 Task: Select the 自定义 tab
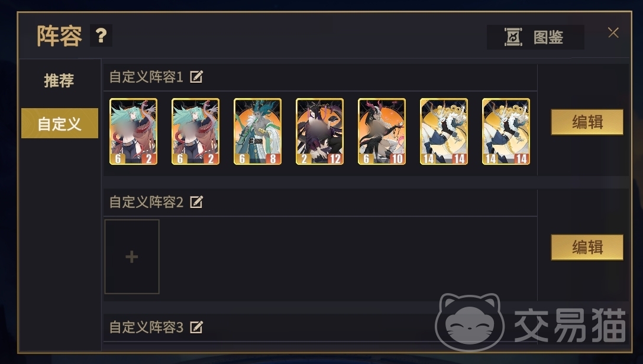[x=60, y=123]
